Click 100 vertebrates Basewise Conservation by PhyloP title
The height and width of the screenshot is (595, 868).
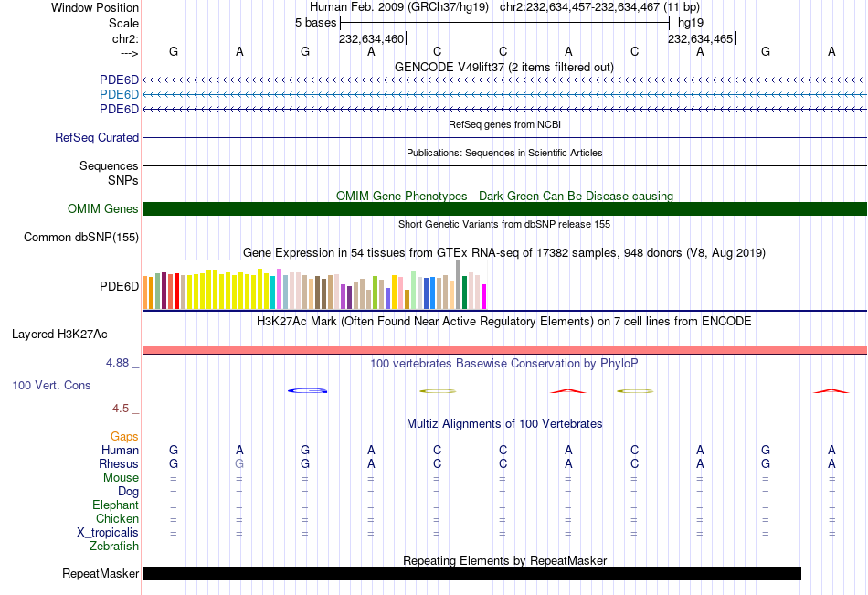(504, 364)
